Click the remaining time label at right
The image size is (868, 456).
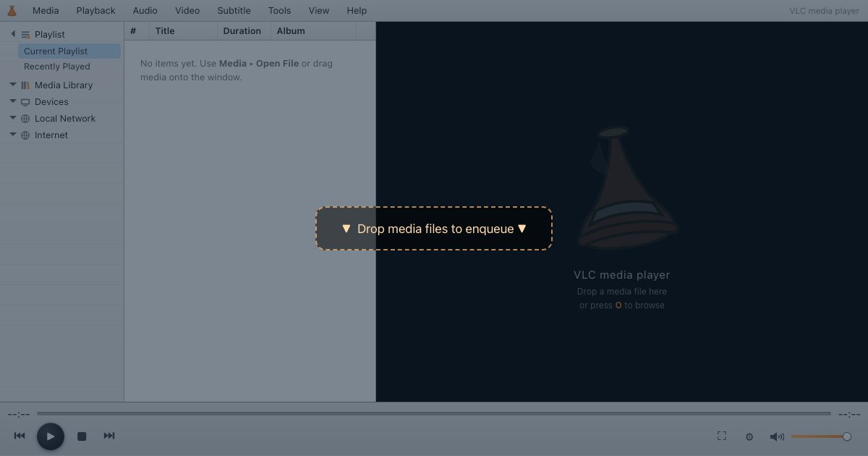coord(849,414)
